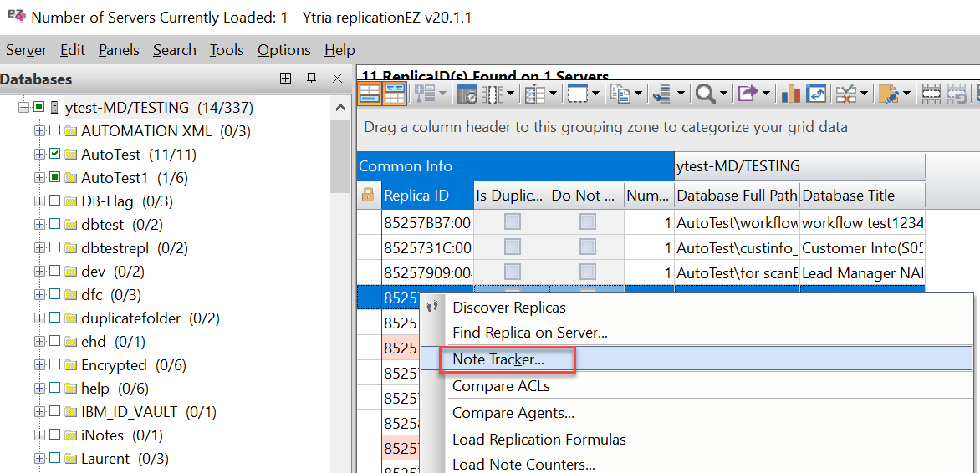Viewport: 980px width, 473px height.
Task: Click the purple export arrow icon
Action: (x=748, y=94)
